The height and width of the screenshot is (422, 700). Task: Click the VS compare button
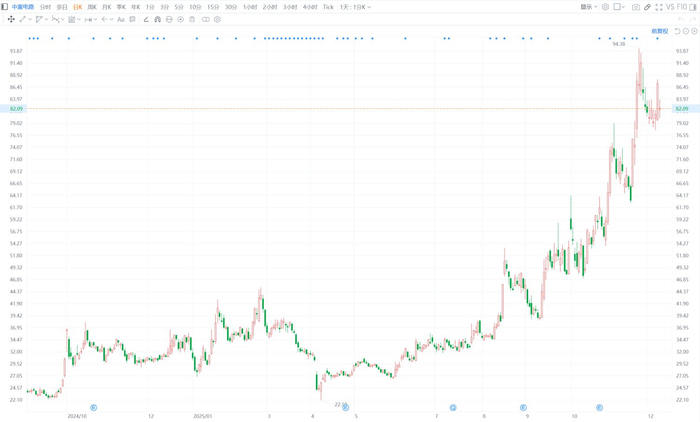click(671, 7)
